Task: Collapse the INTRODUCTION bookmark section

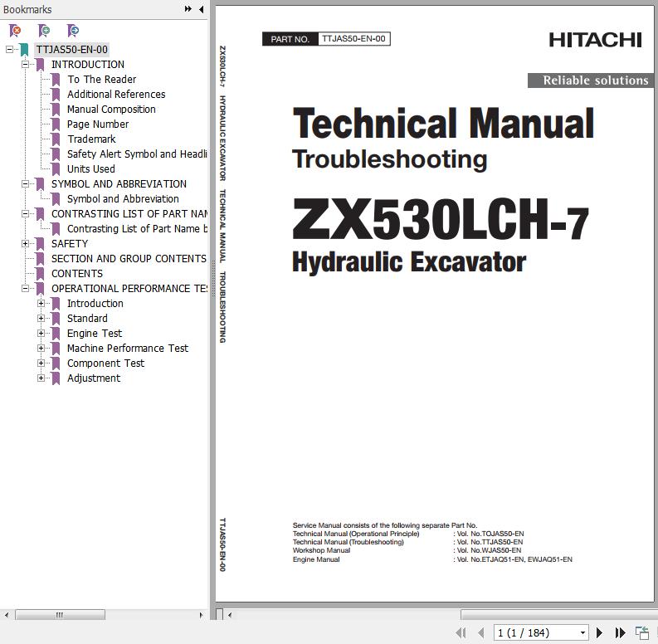Action: click(25, 64)
